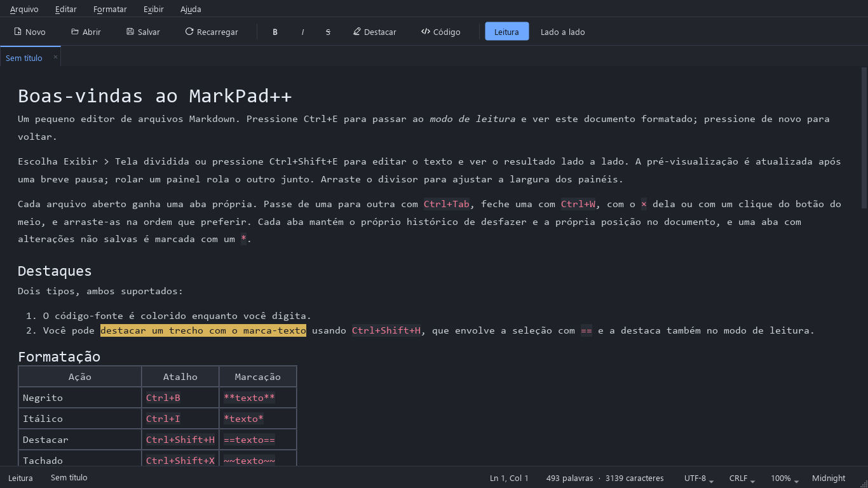The width and height of the screenshot is (868, 488).
Task: Click the Boas-vindas ao MarkPad++ heading
Action: click(154, 96)
